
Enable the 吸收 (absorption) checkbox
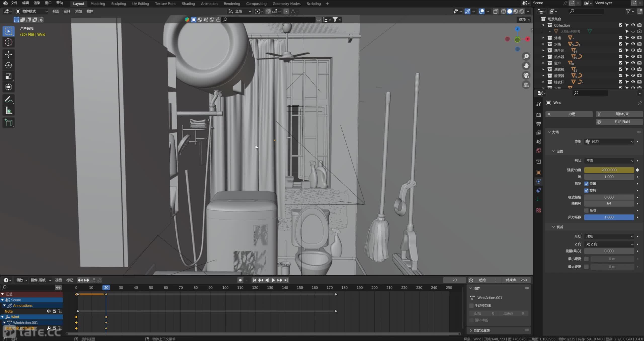tap(586, 210)
